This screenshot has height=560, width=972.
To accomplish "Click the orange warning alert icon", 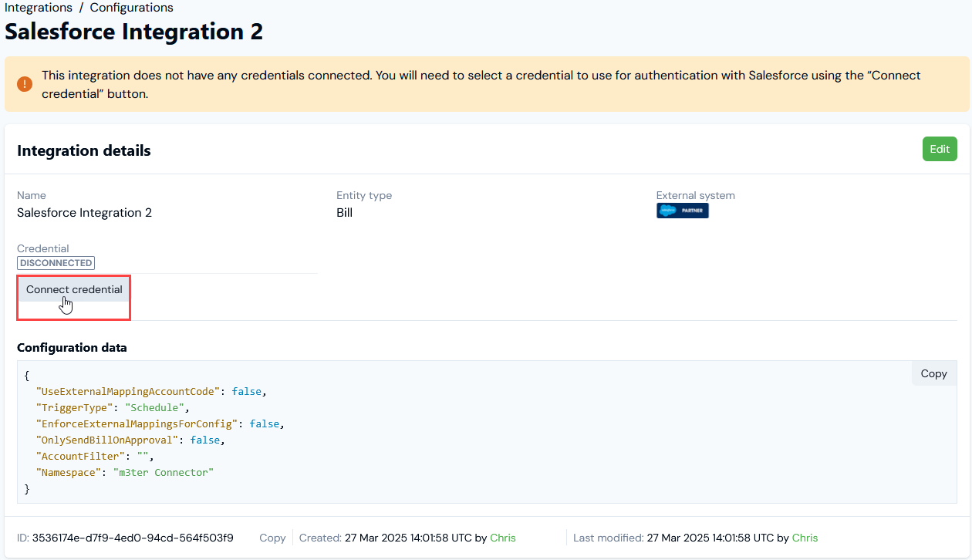I will (x=25, y=84).
